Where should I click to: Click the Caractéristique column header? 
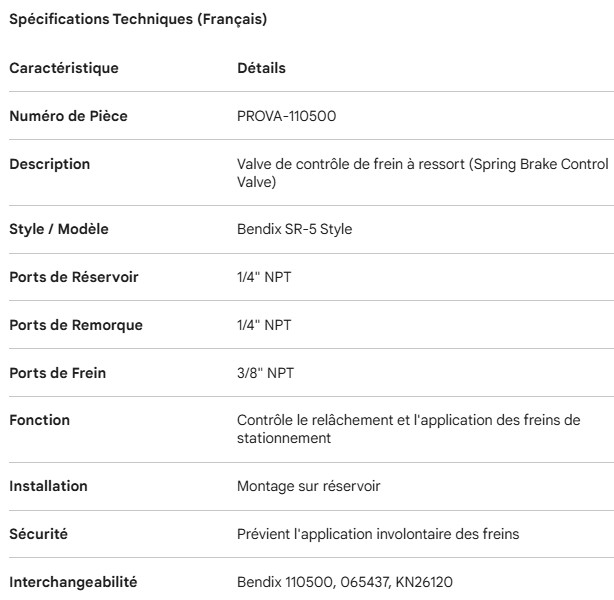click(x=63, y=69)
